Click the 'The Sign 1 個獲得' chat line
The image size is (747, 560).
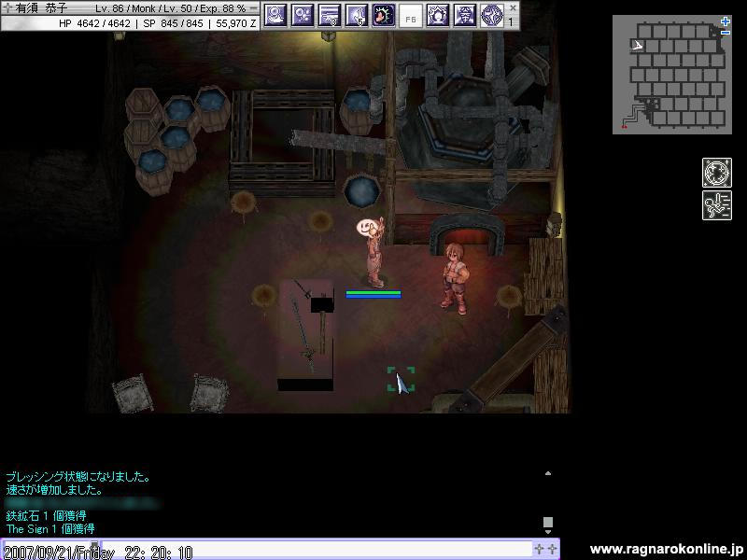pos(50,528)
